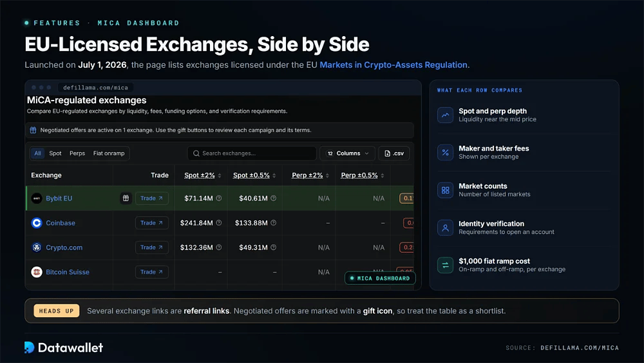
Task: Click the info icon beside $133.88M
Action: (x=274, y=223)
